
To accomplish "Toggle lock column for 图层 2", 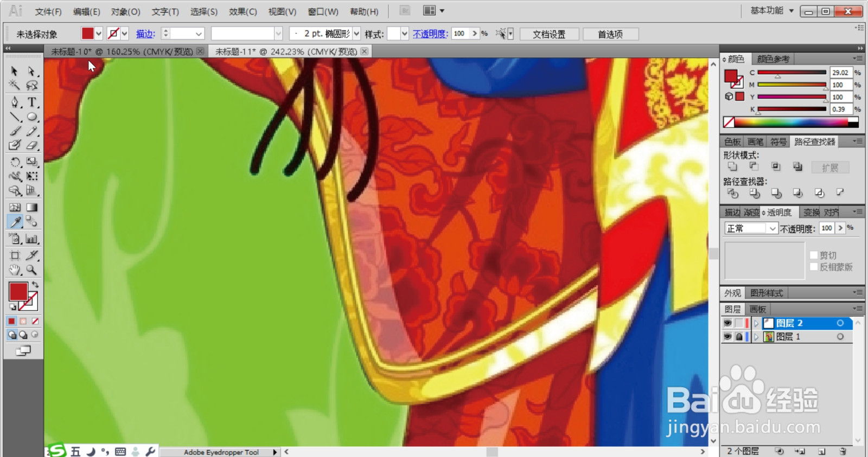I will tap(739, 323).
